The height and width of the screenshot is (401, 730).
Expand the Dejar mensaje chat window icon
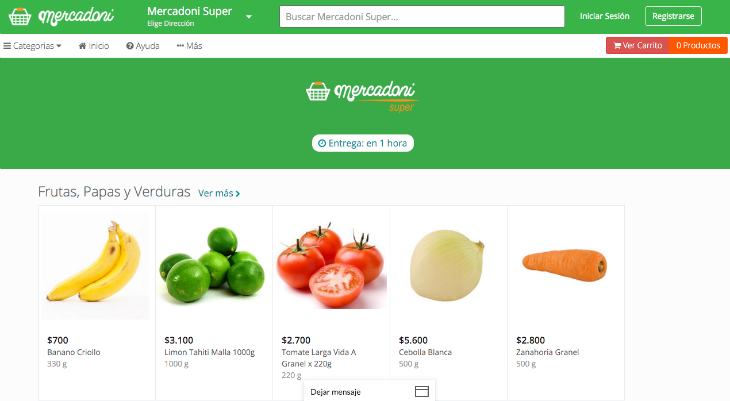coord(422,392)
